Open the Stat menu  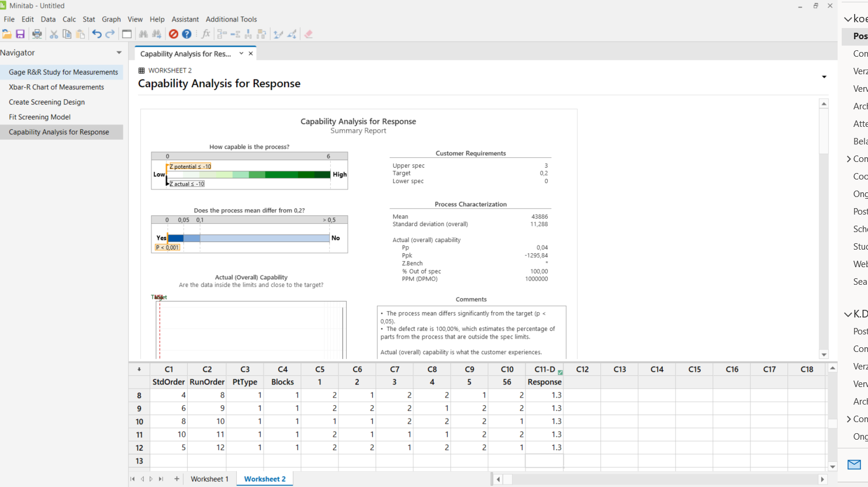point(88,19)
